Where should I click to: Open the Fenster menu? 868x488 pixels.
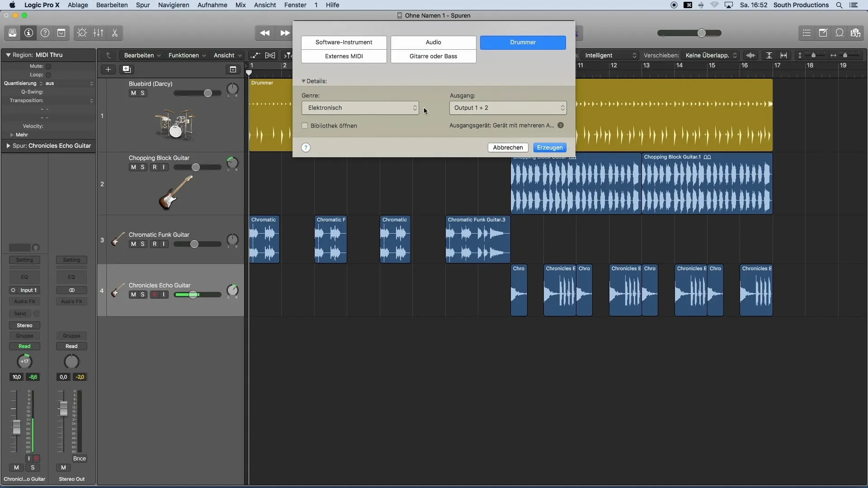295,5
